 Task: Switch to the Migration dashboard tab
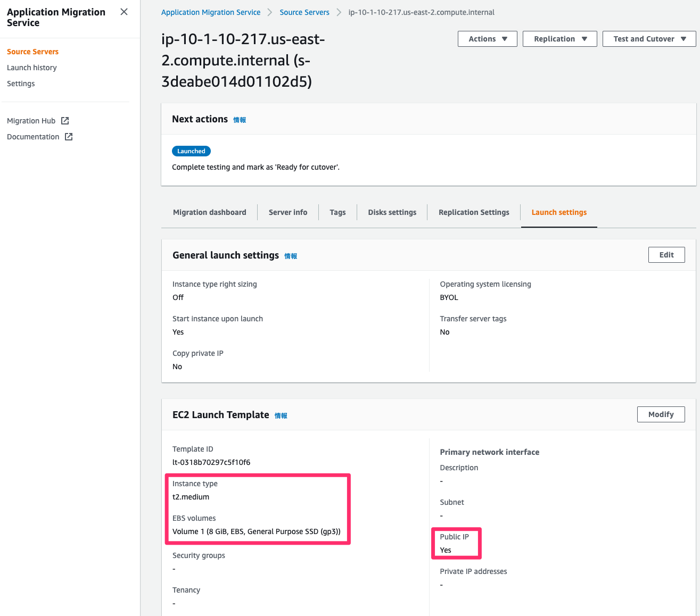[210, 212]
